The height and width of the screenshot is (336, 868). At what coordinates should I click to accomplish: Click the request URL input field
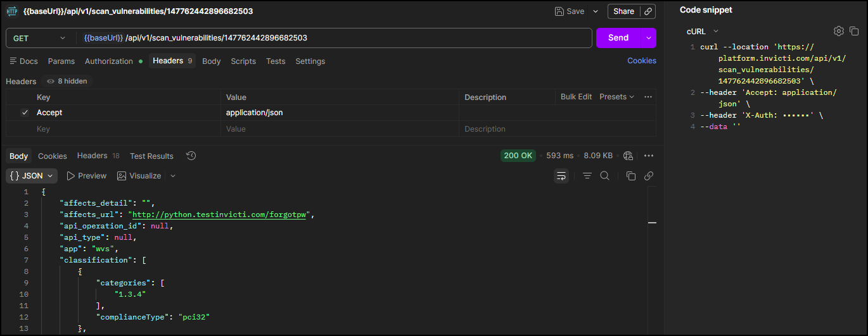(x=336, y=38)
